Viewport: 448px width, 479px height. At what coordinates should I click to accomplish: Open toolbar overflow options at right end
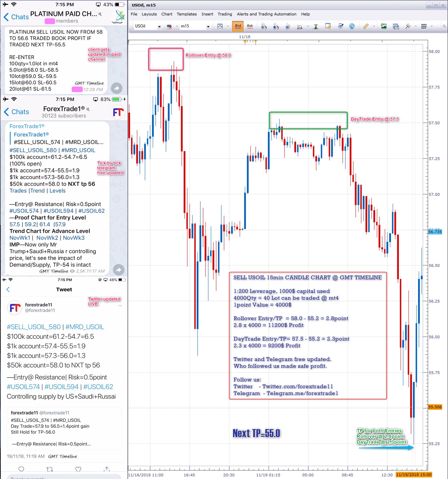pos(444,26)
